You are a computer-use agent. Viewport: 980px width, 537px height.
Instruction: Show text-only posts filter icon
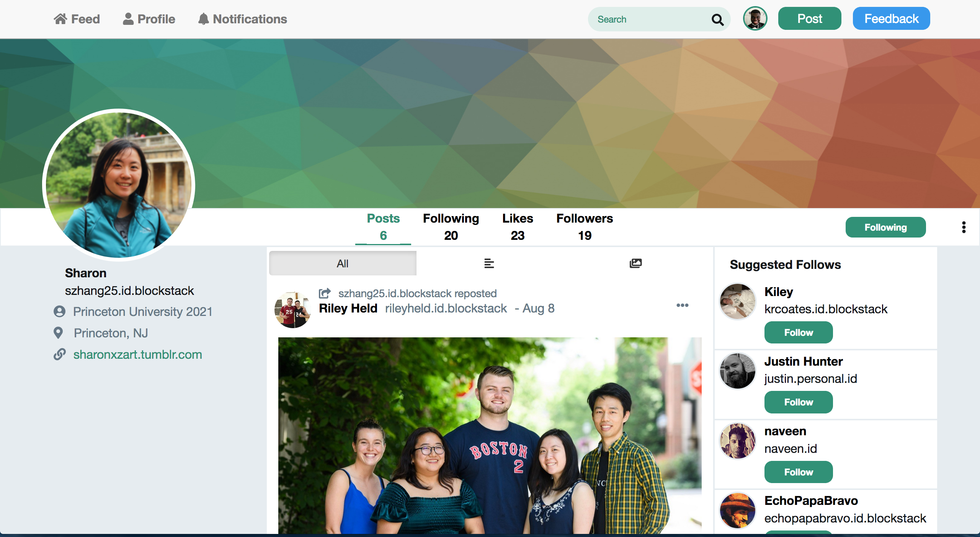(489, 264)
